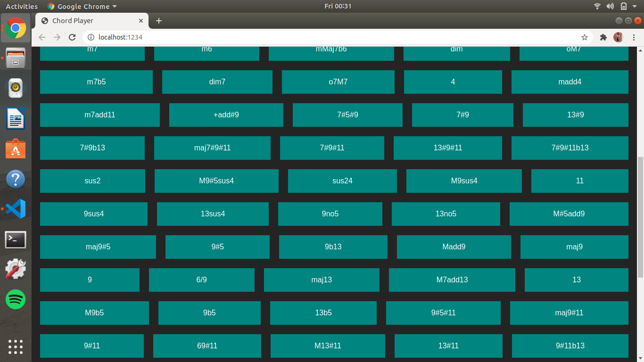This screenshot has width=644, height=362.
Task: Select the maj13 chord
Action: (x=322, y=280)
